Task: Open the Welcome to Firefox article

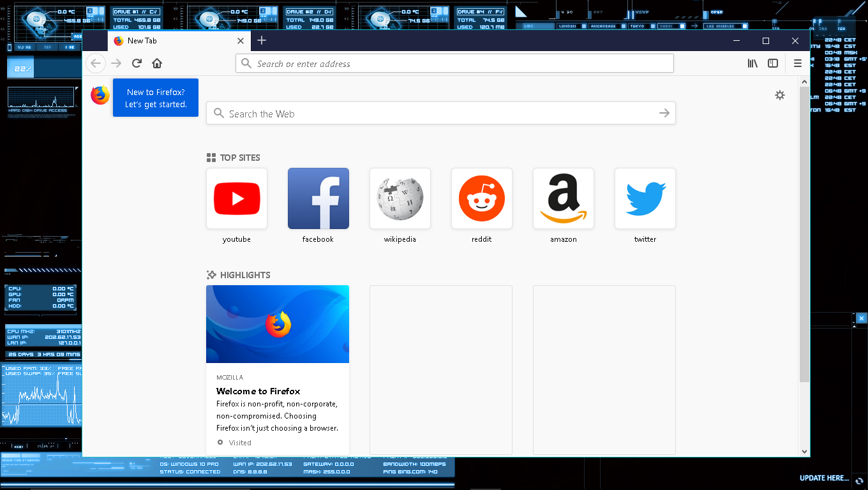Action: 259,391
